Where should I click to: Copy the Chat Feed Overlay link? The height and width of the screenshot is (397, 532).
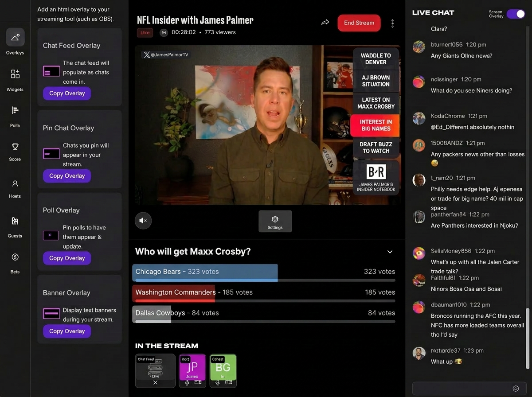67,93
